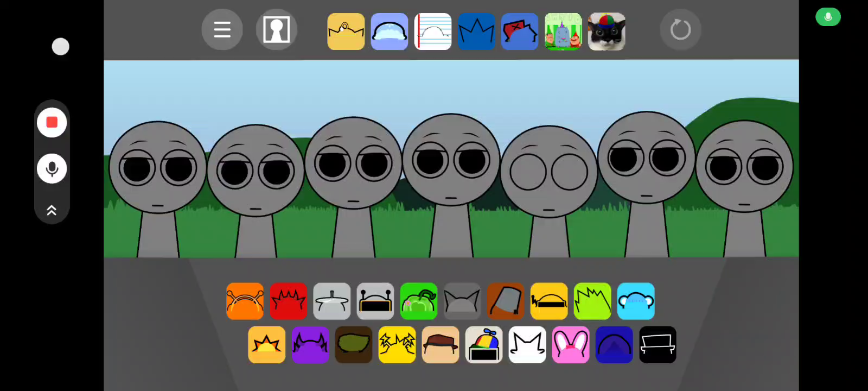Toggle the recorder microphone button

click(52, 169)
